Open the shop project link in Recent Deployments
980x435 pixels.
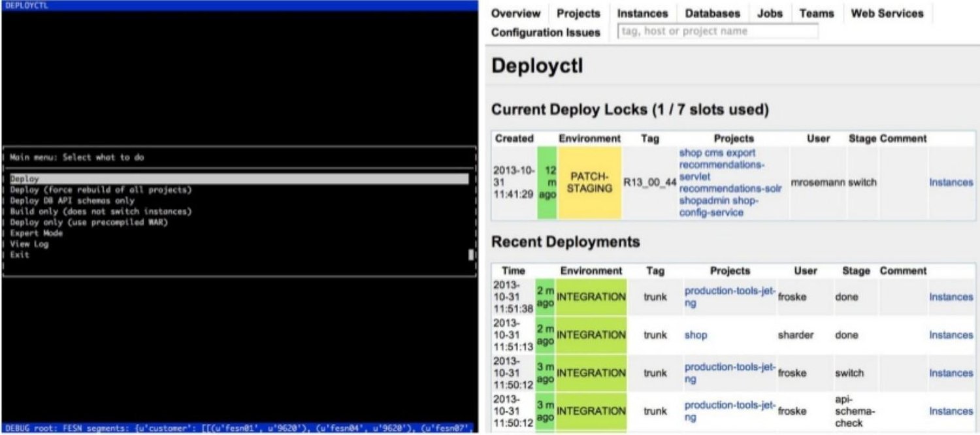[x=695, y=335]
